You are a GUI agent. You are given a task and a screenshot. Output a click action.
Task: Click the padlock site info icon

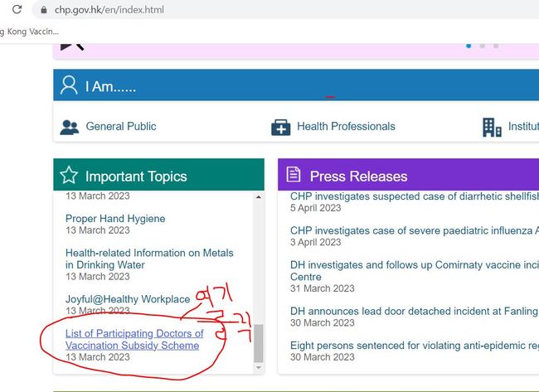[x=44, y=10]
